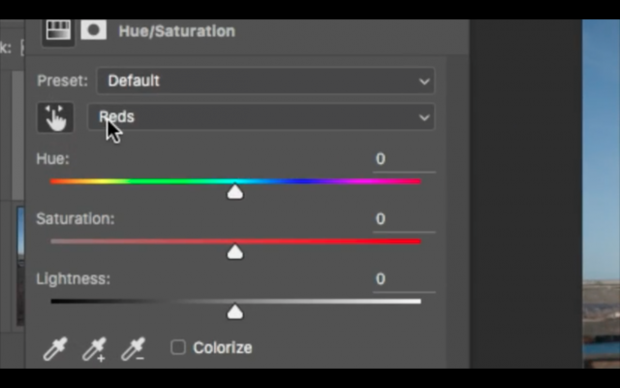Click the Colorize label text
620x388 pixels.
pos(223,348)
